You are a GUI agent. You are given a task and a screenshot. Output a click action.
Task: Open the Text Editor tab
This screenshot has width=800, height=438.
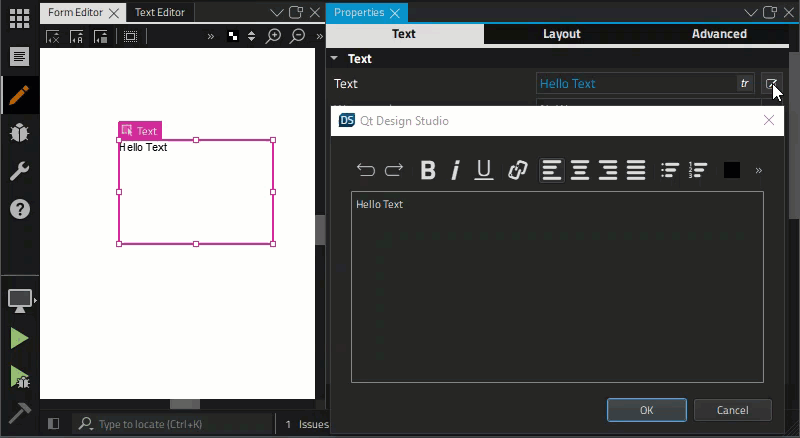[159, 12]
